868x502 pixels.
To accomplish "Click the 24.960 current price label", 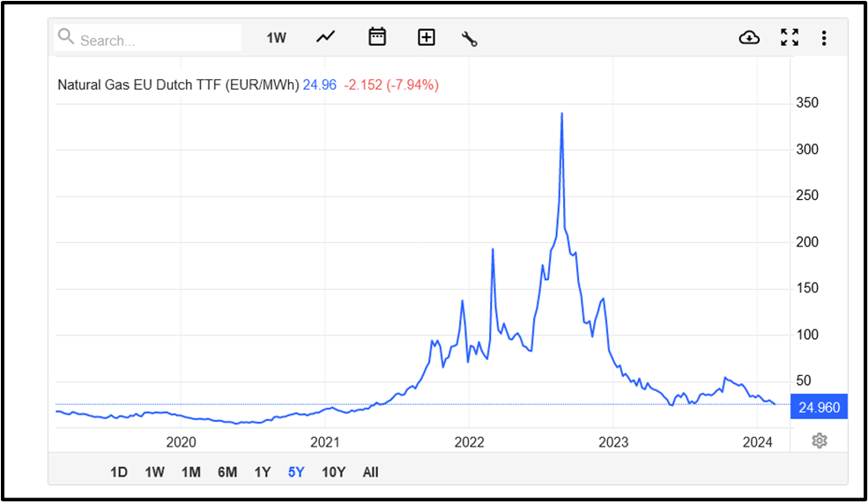I will tap(820, 408).
